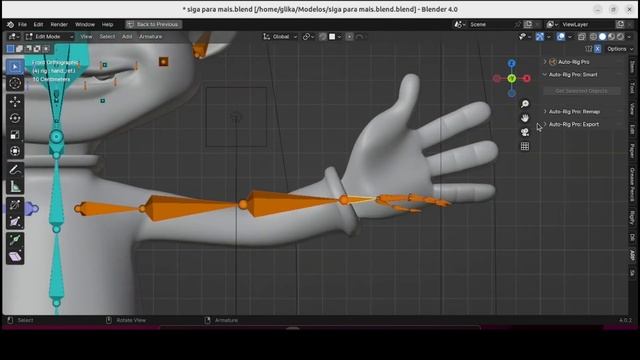Image resolution: width=640 pixels, height=360 pixels.
Task: Click Back to Previous button
Action: coord(153,24)
